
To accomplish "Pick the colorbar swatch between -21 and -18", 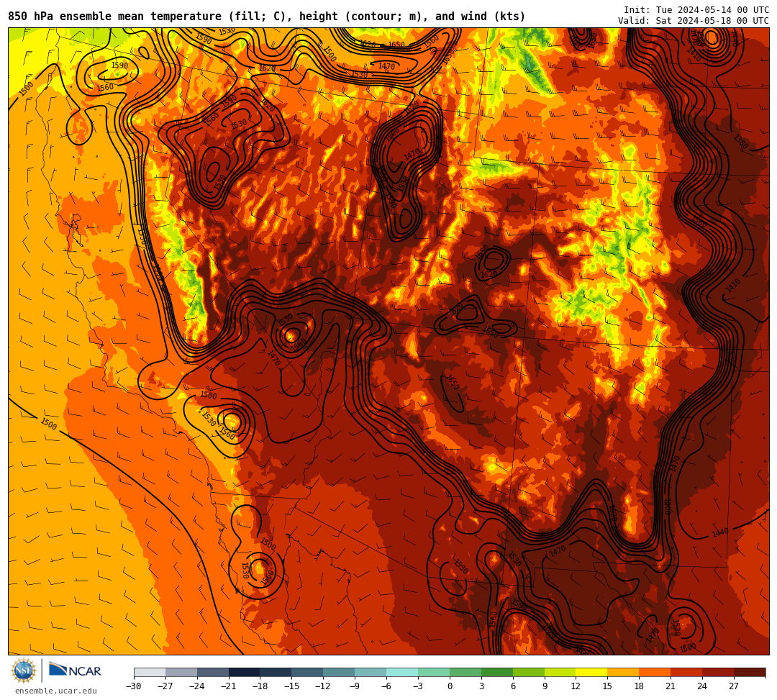I will [245, 672].
